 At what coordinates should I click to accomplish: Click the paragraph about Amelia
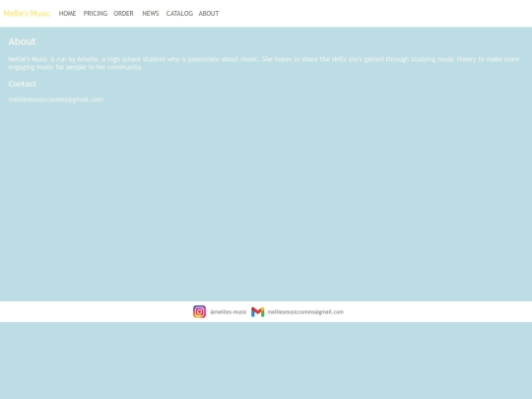coord(264,63)
